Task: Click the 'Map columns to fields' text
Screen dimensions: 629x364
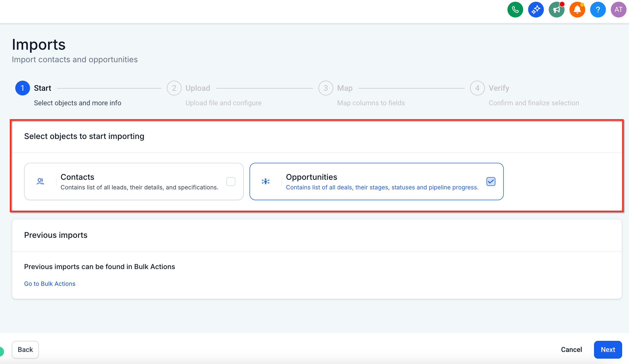Action: pyautogui.click(x=371, y=103)
